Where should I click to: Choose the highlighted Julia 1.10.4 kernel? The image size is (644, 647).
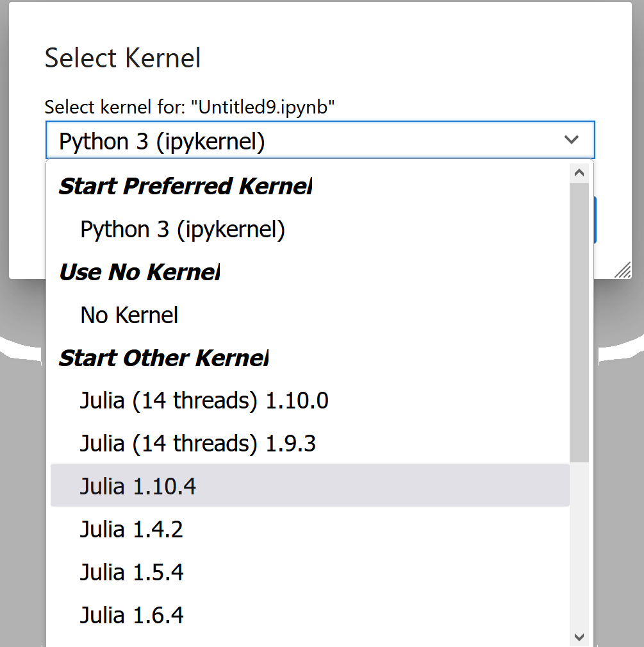[138, 486]
